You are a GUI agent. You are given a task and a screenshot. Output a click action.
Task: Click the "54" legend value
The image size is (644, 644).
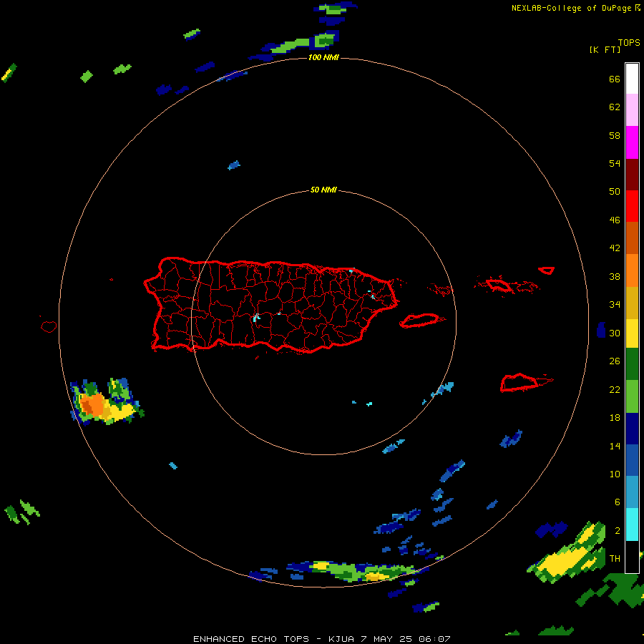pos(615,163)
